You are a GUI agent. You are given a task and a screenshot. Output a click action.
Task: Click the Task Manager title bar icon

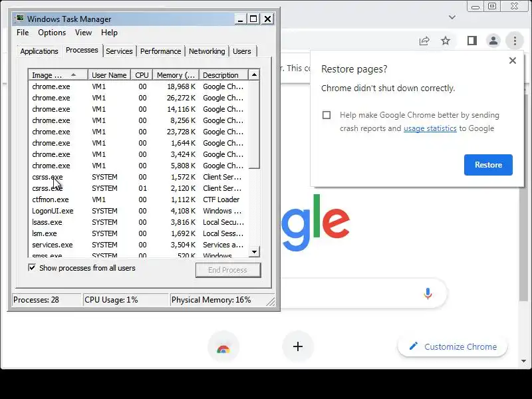coord(20,19)
